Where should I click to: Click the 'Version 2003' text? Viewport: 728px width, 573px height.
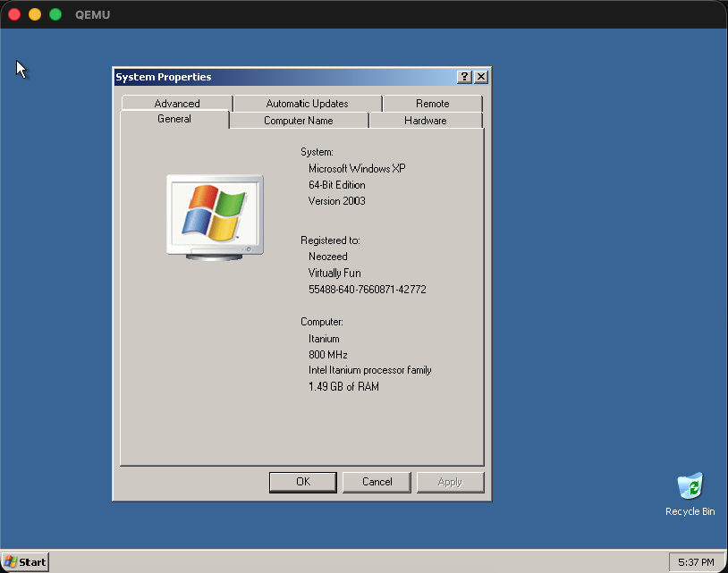point(337,201)
